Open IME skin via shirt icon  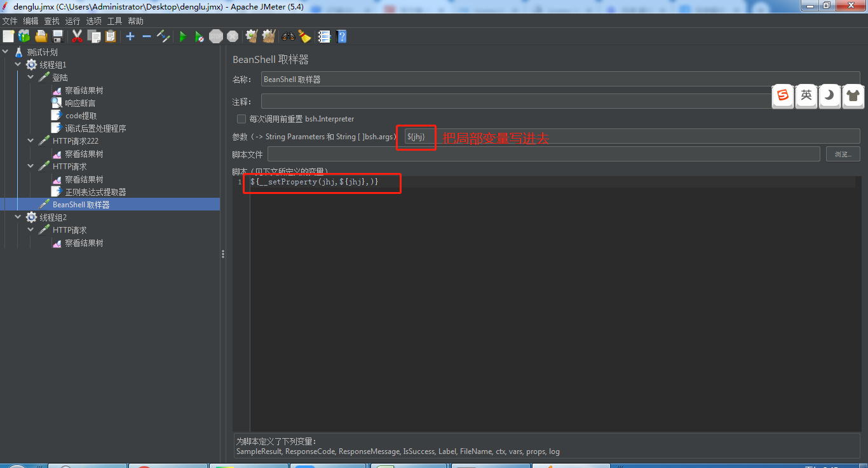[x=853, y=96]
